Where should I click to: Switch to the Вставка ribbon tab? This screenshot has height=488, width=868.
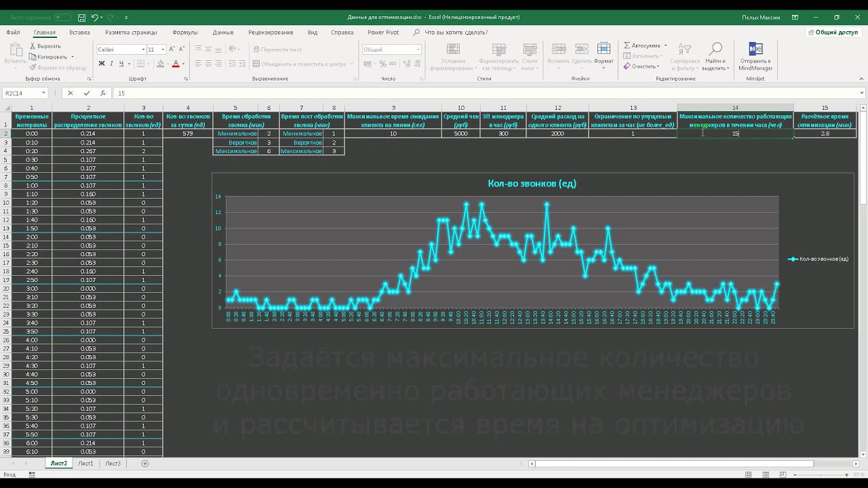click(79, 33)
